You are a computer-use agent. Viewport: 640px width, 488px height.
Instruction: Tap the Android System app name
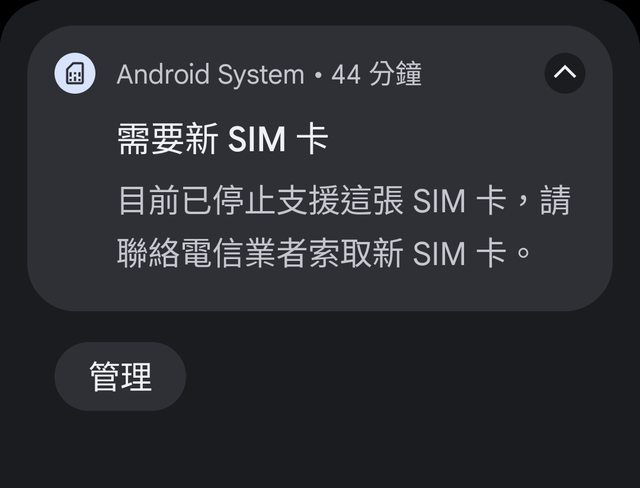[211, 74]
